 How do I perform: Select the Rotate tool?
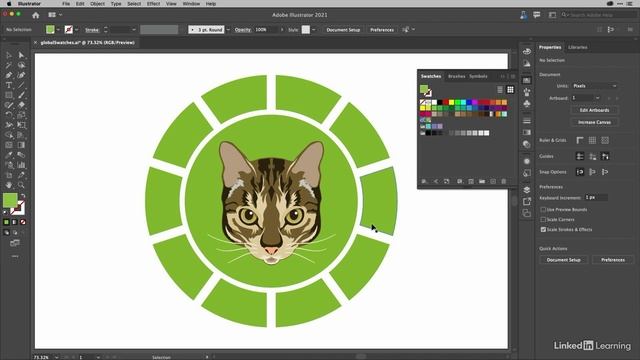pyautogui.click(x=9, y=115)
